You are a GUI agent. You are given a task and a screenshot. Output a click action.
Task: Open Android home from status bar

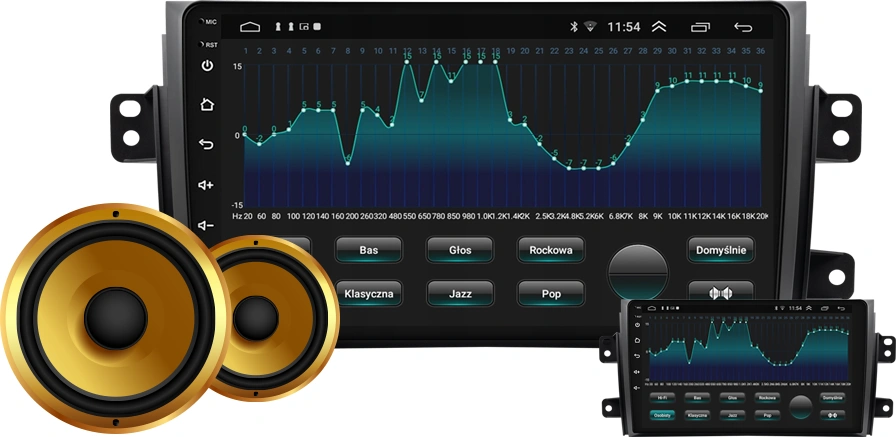(x=250, y=27)
